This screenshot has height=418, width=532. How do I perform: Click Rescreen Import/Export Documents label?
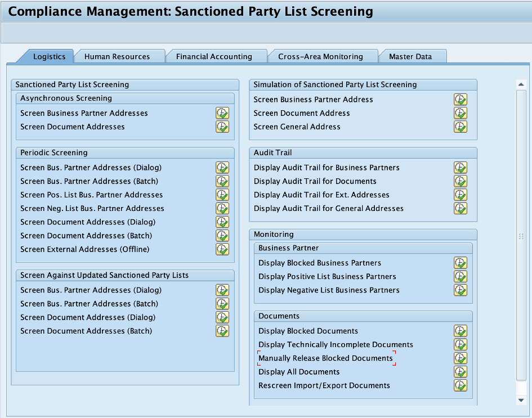(x=324, y=385)
